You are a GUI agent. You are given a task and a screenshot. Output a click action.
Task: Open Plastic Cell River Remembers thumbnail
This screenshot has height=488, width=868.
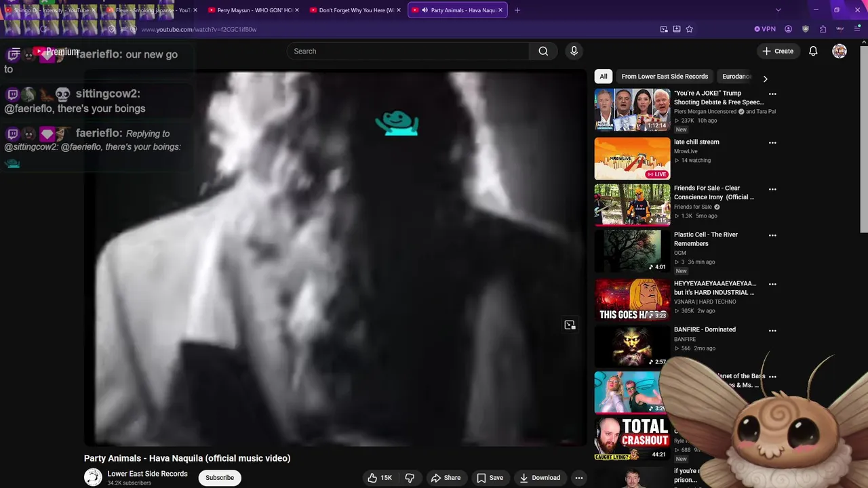click(632, 251)
